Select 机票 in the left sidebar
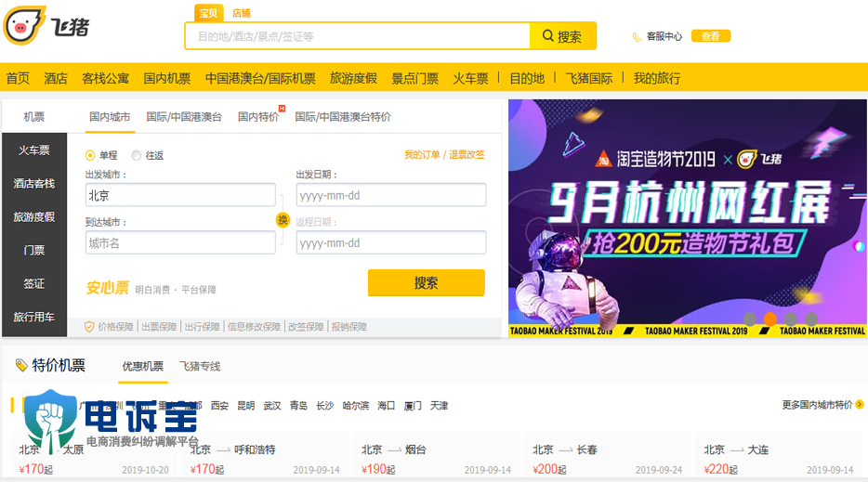The image size is (868, 482). tap(34, 116)
